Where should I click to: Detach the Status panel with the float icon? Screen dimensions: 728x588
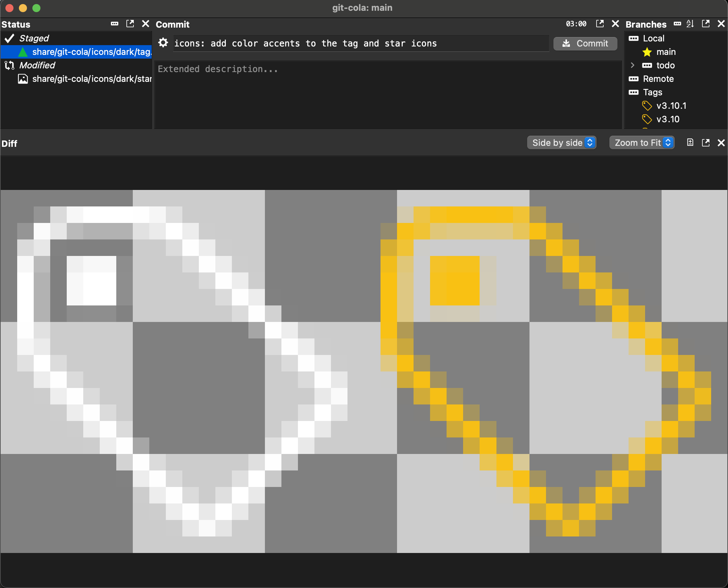130,24
